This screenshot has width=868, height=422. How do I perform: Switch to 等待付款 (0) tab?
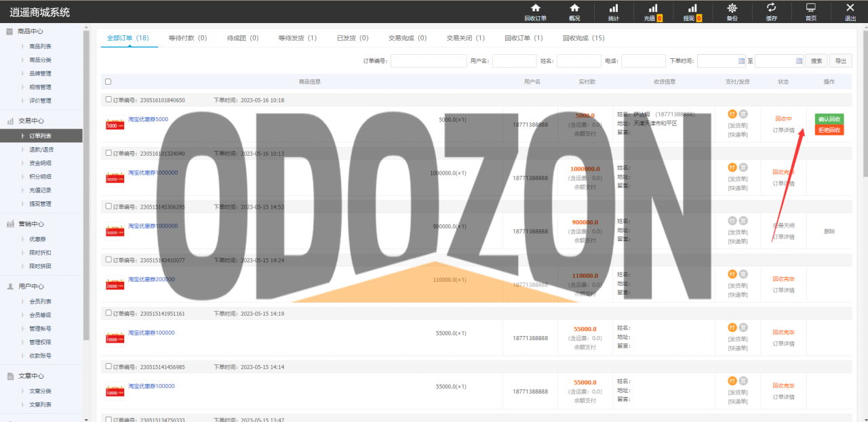point(188,38)
